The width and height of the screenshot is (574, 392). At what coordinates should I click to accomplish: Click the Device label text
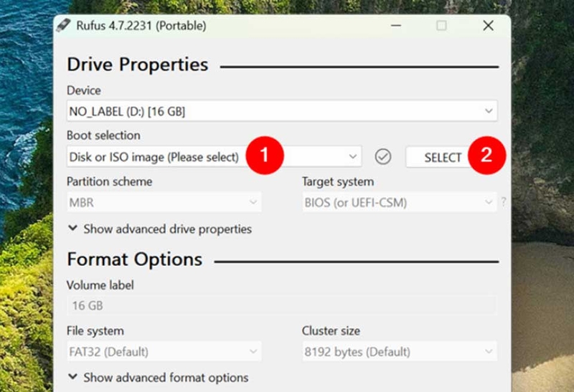pos(84,90)
